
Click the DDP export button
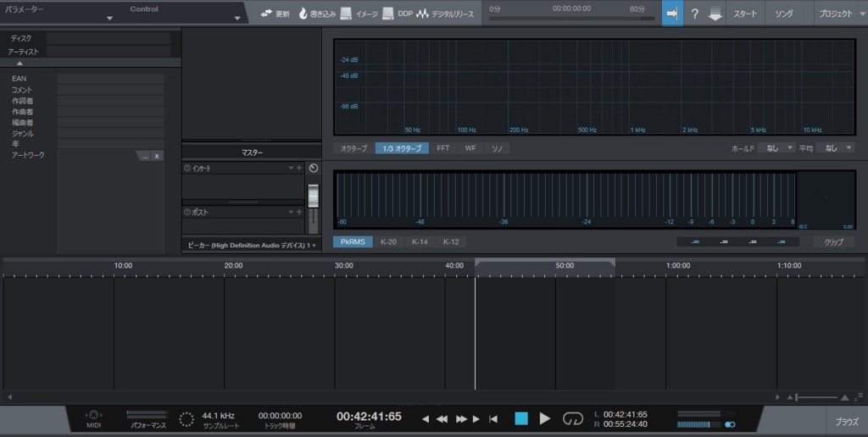(x=398, y=14)
